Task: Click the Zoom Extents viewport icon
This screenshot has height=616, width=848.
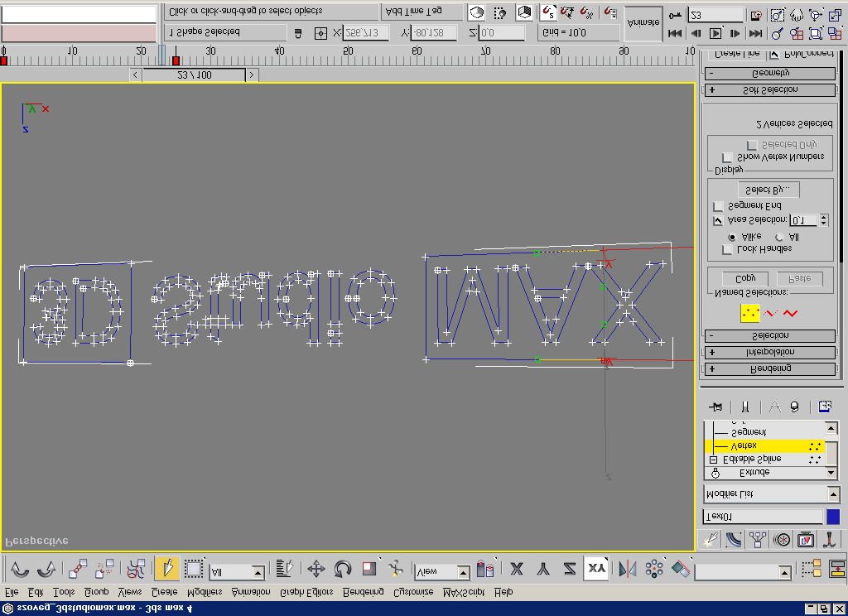Action: tap(816, 33)
